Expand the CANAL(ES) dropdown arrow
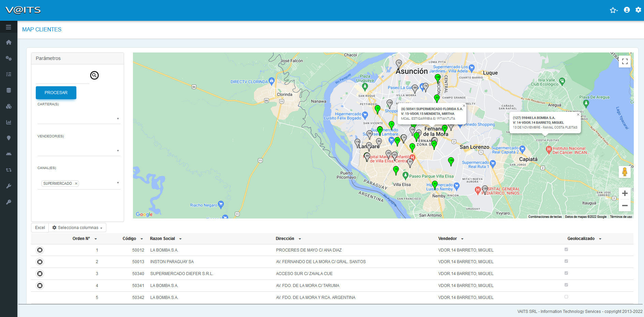Image resolution: width=644 pixels, height=317 pixels. [118, 183]
